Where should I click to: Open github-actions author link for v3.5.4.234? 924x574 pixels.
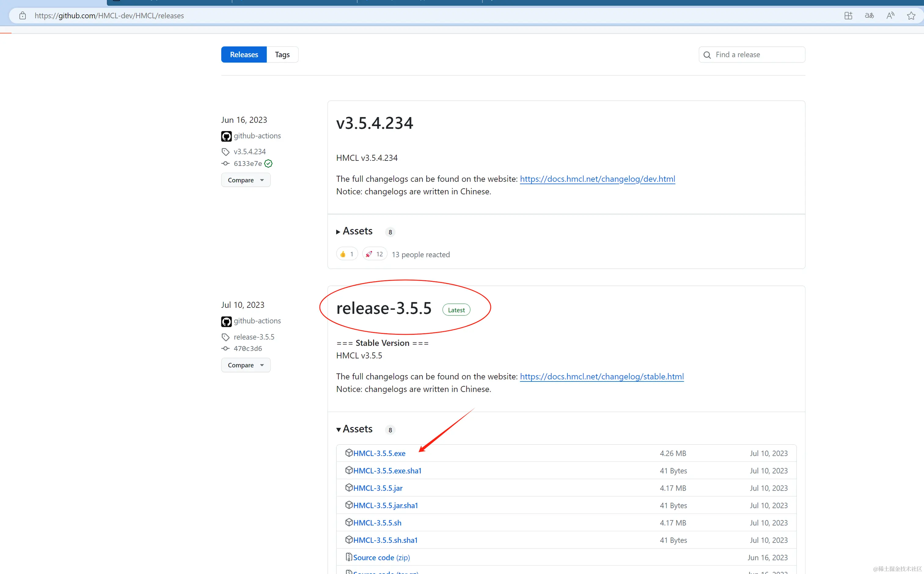pyautogui.click(x=257, y=136)
